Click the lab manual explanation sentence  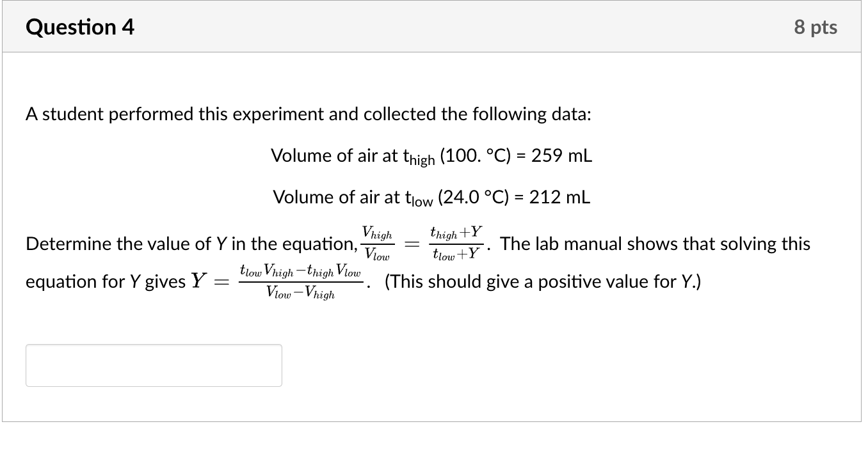pos(653,244)
